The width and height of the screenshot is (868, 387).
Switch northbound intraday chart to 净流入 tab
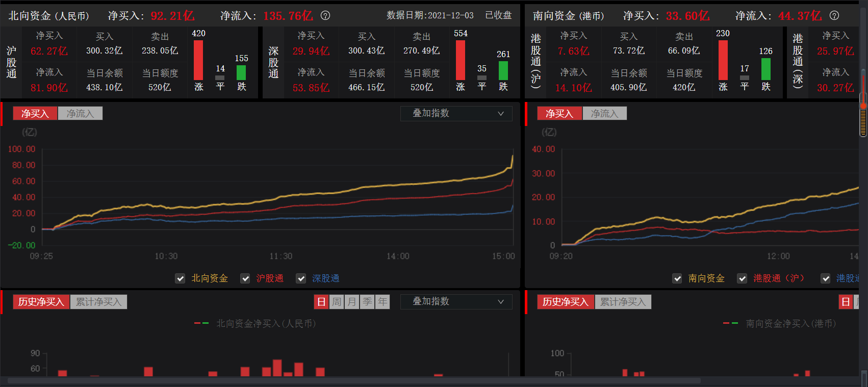pos(80,113)
